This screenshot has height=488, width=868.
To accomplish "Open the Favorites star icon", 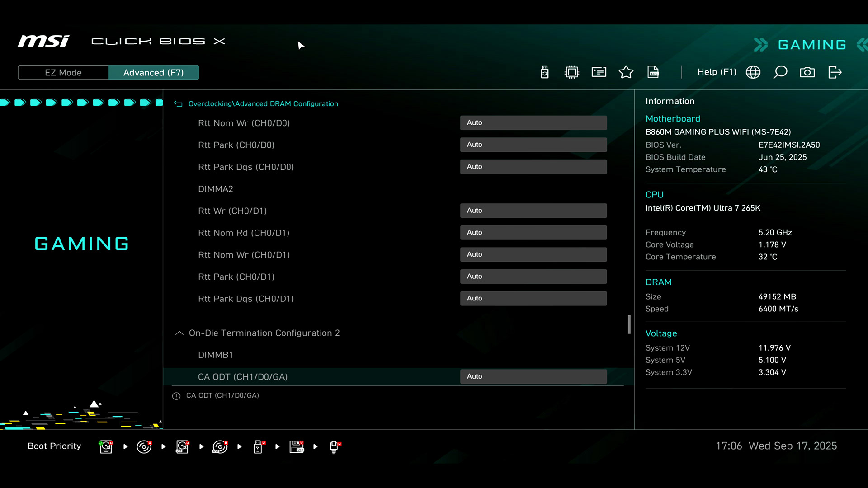I will coord(626,72).
